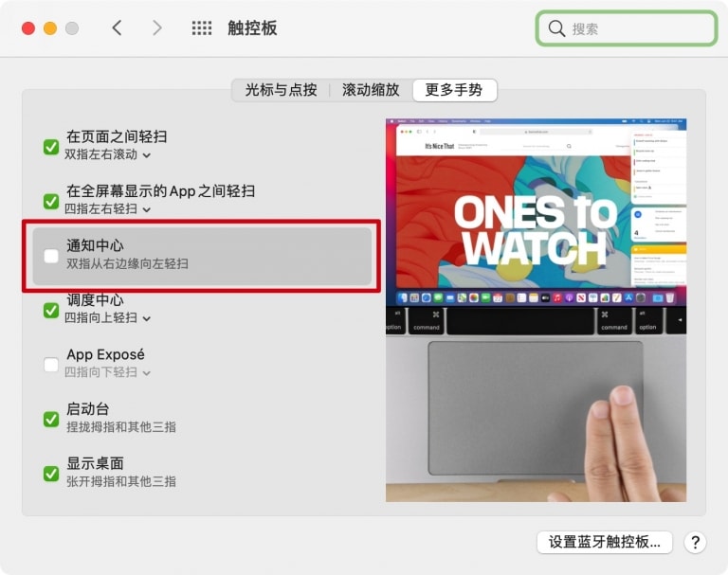The height and width of the screenshot is (575, 728).
Task: Enable the App Exposé checkbox
Action: click(51, 365)
